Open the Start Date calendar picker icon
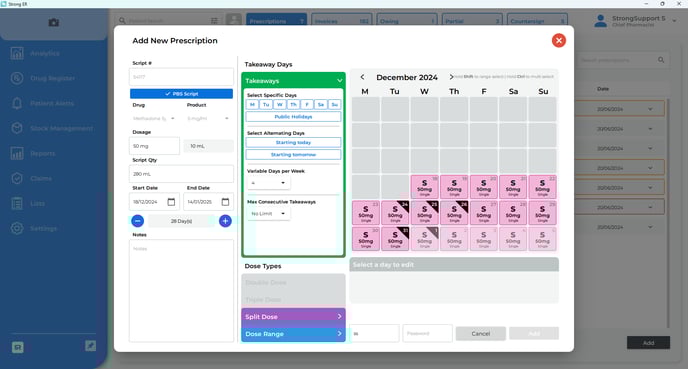Screen dimensions: 688x369 pos(171,202)
